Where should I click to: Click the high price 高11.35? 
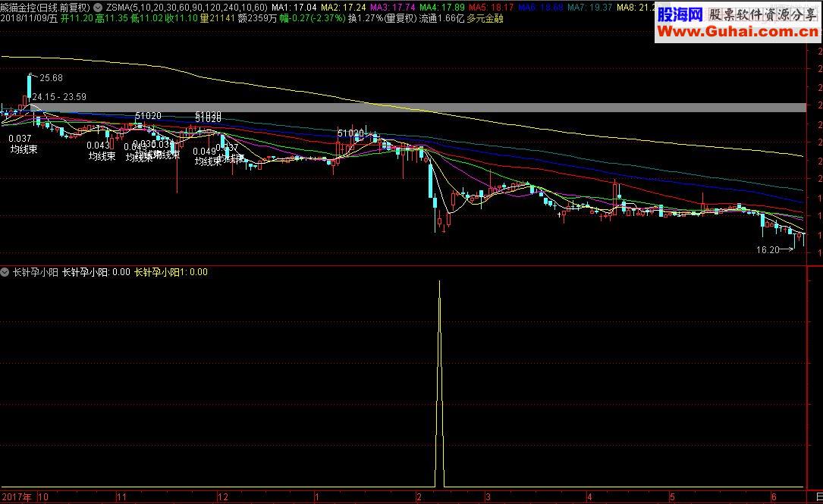pyautogui.click(x=112, y=18)
